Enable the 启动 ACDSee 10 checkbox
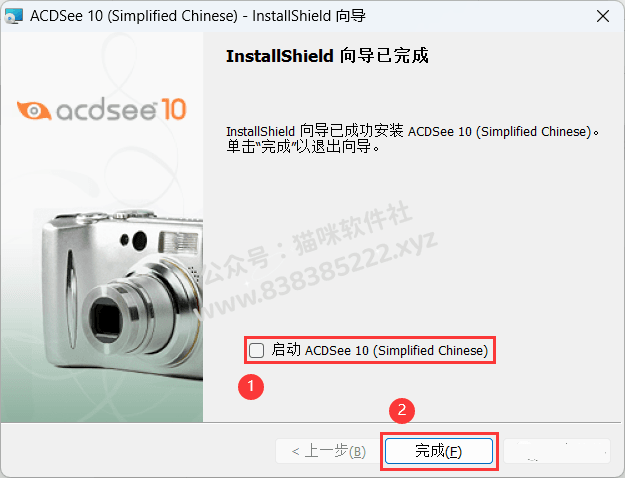 click(x=256, y=350)
